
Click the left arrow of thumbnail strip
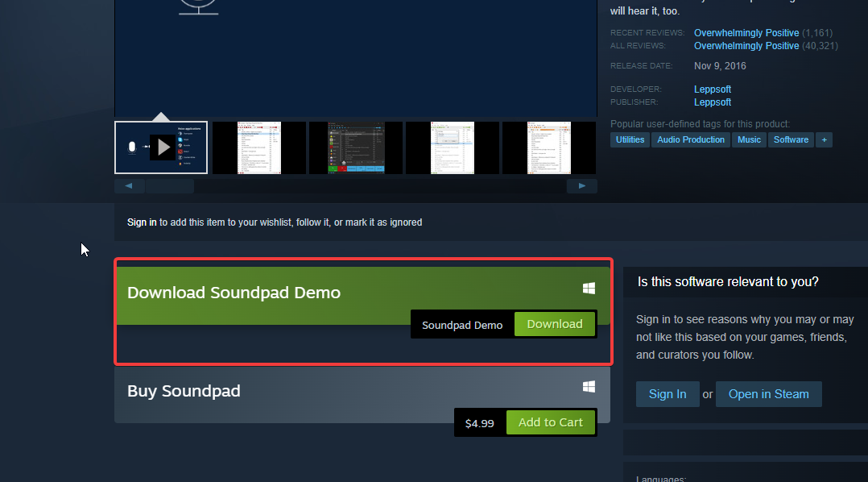(x=129, y=186)
